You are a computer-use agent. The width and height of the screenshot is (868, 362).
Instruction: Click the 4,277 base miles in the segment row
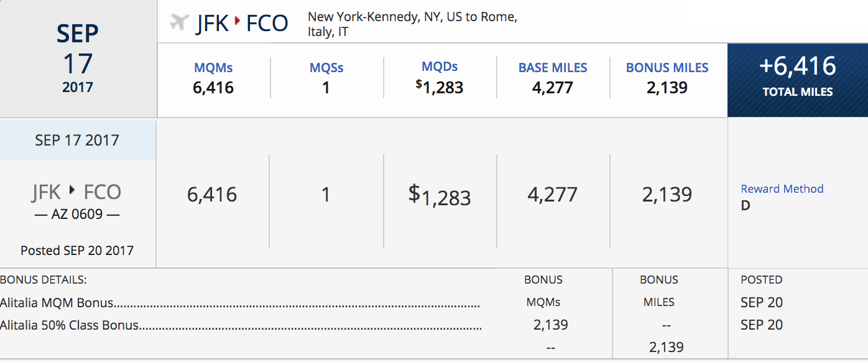coord(553,195)
